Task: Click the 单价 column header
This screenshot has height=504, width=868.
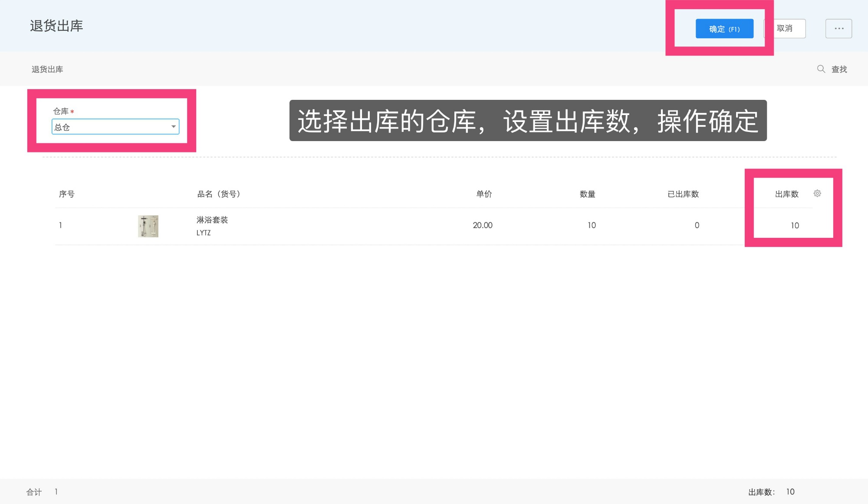Action: pyautogui.click(x=483, y=194)
